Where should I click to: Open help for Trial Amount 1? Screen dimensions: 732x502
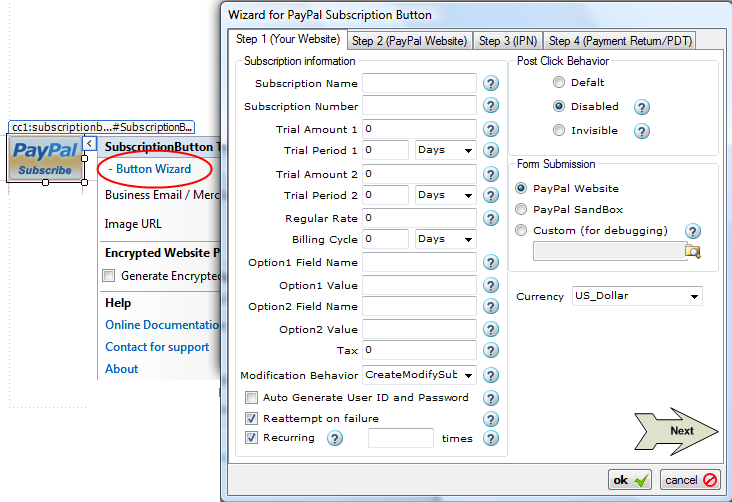click(x=491, y=129)
